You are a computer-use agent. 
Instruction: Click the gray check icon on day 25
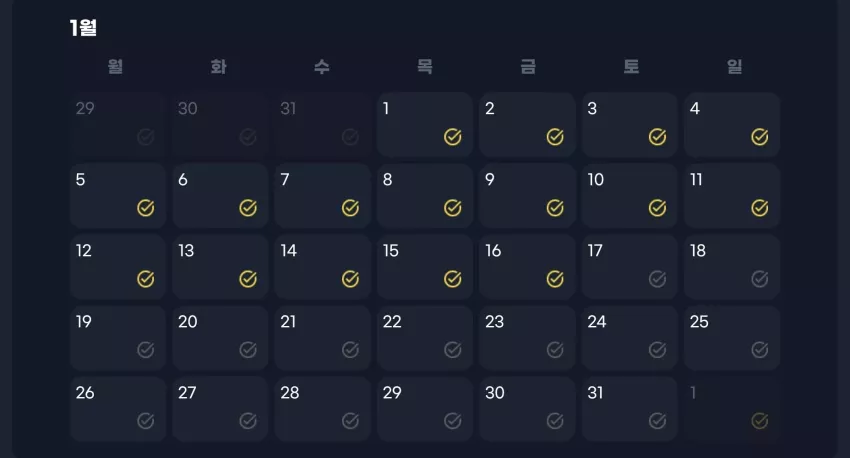[x=759, y=350]
